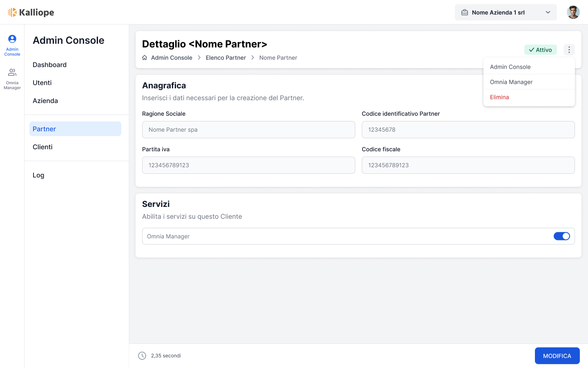Image resolution: width=588 pixels, height=368 pixels.
Task: Select Elimina from the options menu
Action: [x=499, y=97]
